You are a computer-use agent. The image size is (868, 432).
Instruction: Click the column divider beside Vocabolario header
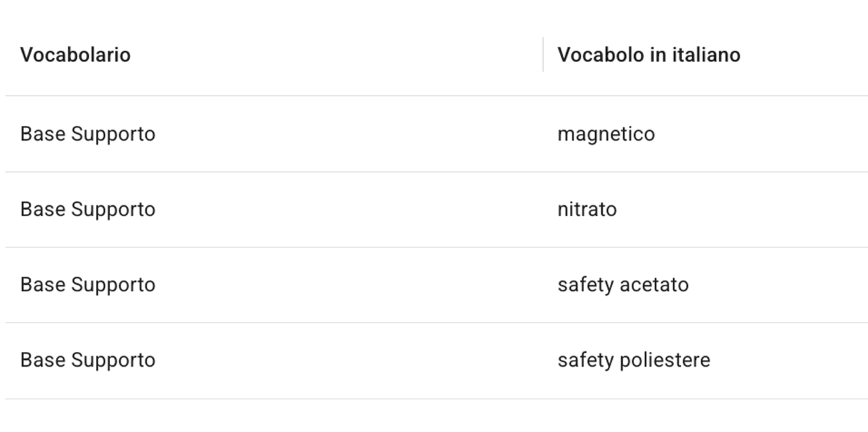tap(543, 55)
